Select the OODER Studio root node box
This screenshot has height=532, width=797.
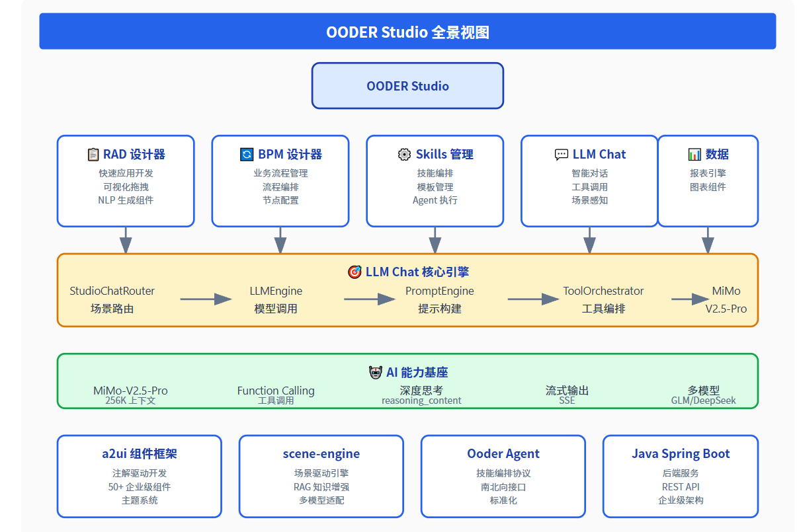tap(407, 86)
